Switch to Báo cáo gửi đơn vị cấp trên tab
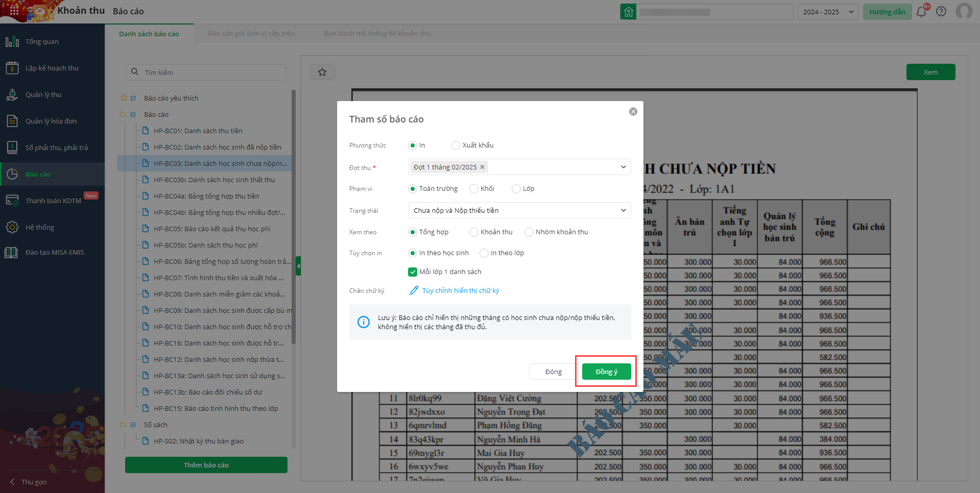The height and width of the screenshot is (493, 980). [251, 34]
